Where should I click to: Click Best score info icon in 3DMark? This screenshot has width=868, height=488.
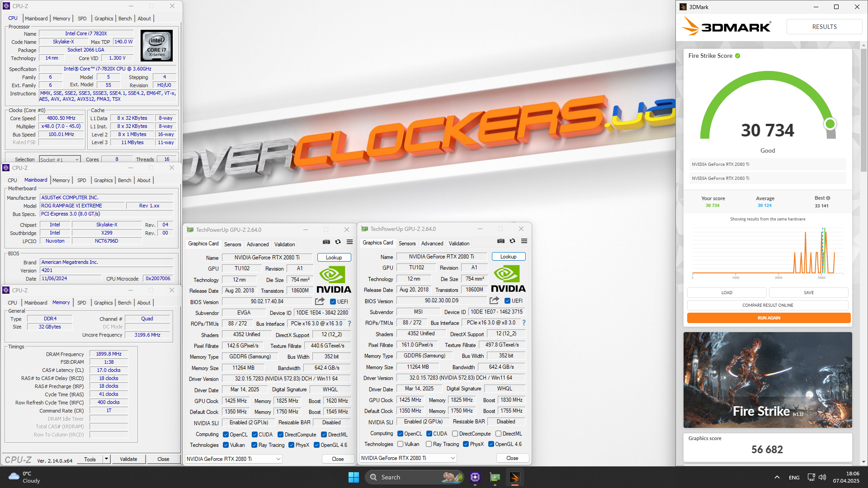(828, 198)
